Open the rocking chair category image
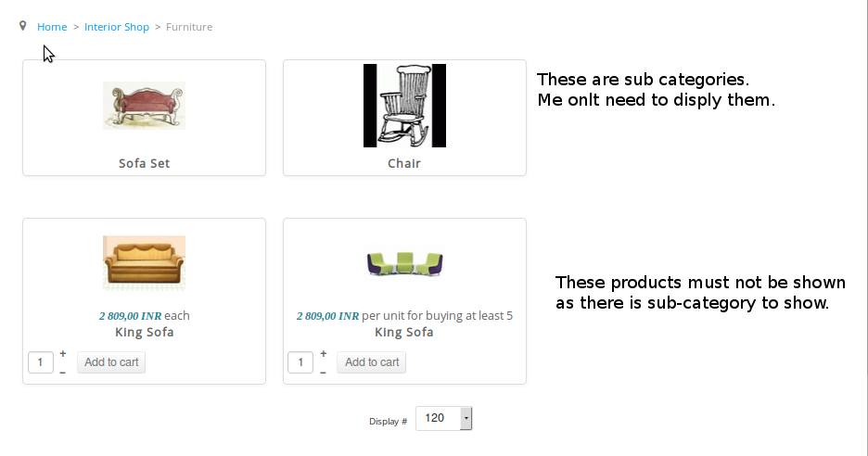 pos(404,106)
